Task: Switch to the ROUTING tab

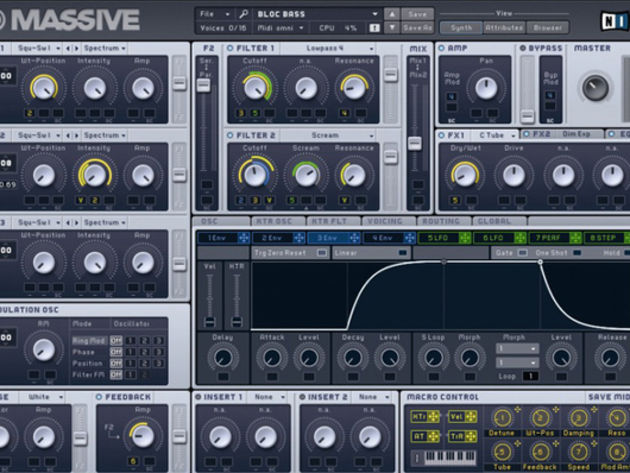Action: pyautogui.click(x=444, y=221)
